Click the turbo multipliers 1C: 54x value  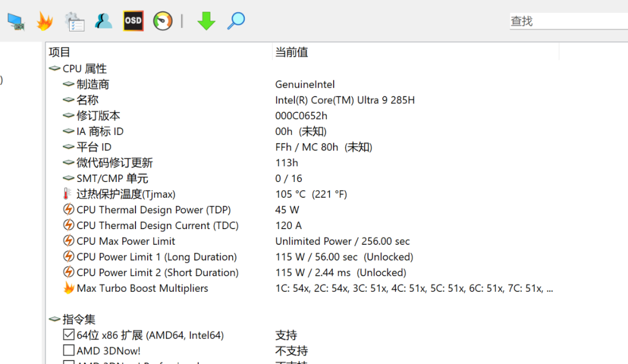(414, 288)
